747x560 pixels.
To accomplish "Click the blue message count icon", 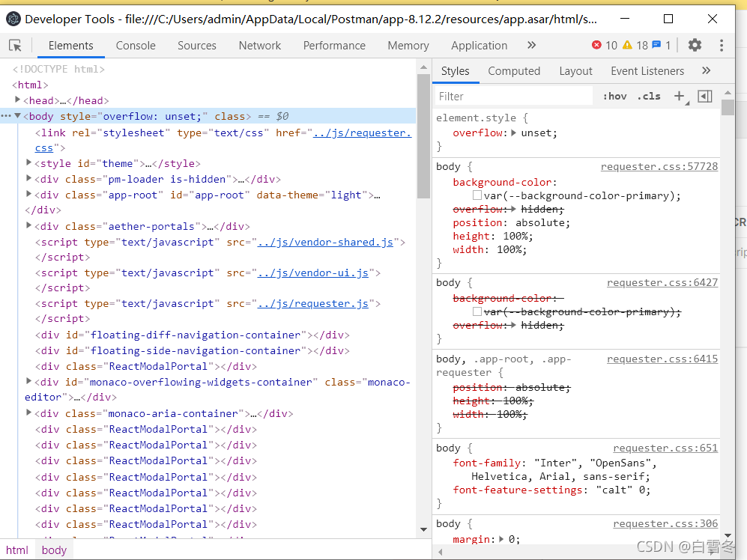I will pyautogui.click(x=656, y=45).
